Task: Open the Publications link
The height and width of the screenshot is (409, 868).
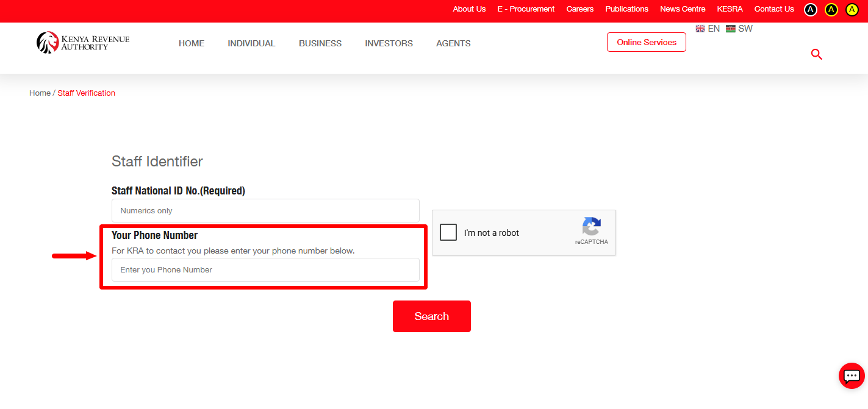Action: click(626, 9)
